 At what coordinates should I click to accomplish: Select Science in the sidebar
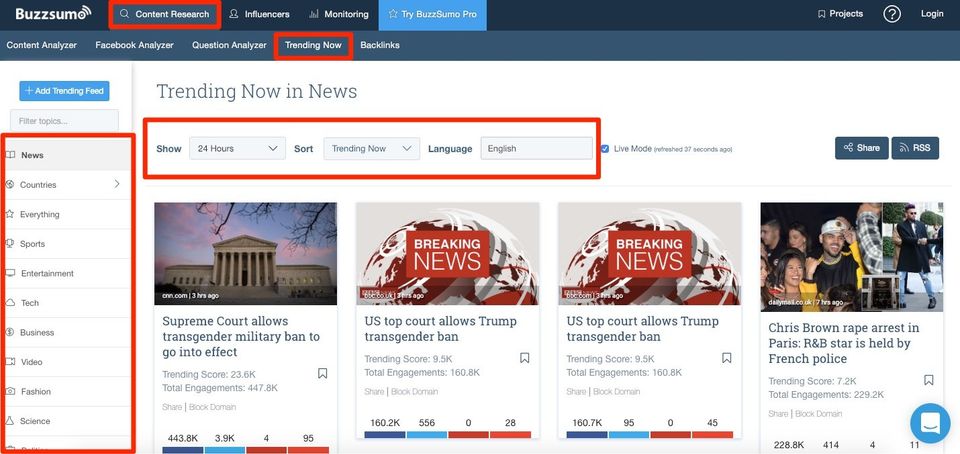coord(67,421)
